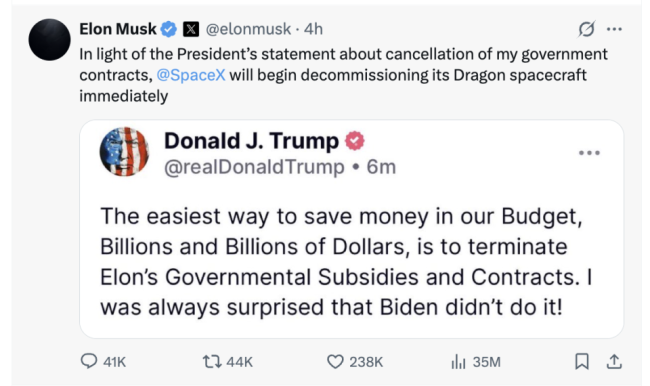Click Elon Musk's dark profile avatar
The image size is (650, 386).
coord(49,40)
